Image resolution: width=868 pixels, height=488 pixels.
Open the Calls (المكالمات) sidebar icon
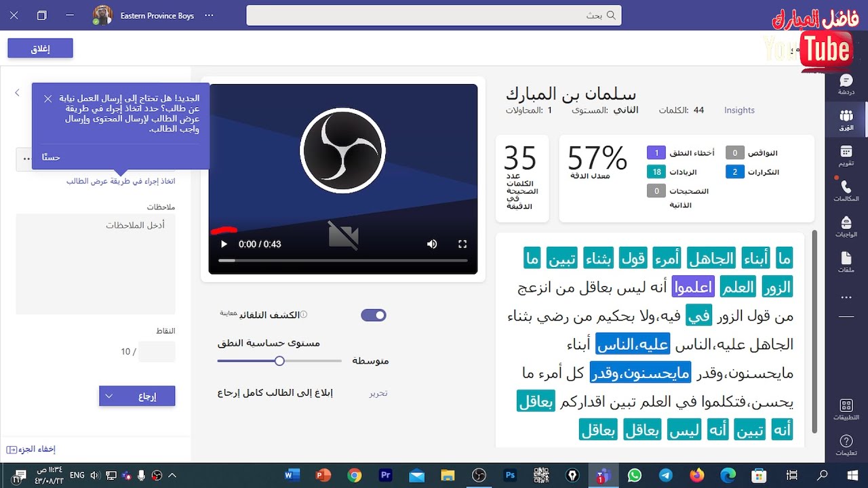846,190
